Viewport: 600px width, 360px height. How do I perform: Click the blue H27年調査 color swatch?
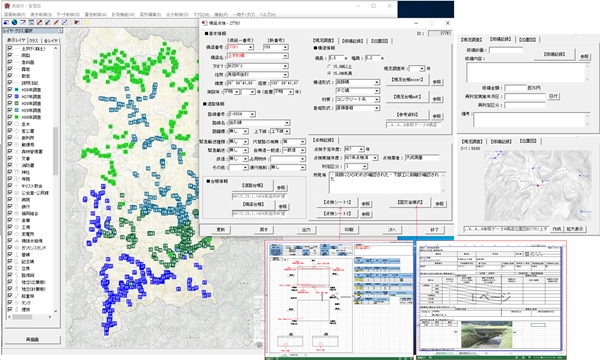point(17,96)
